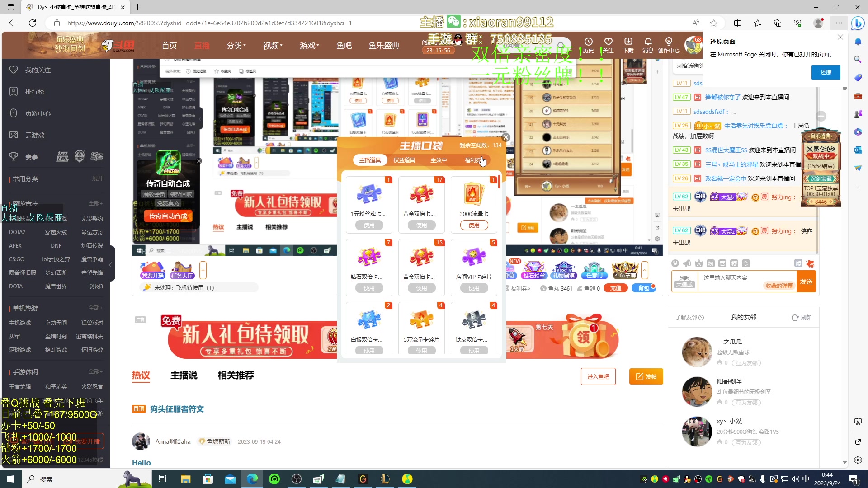Viewport: 868px width, 488px height.
Task: Expand 常用分类 with 展开
Action: (x=97, y=178)
